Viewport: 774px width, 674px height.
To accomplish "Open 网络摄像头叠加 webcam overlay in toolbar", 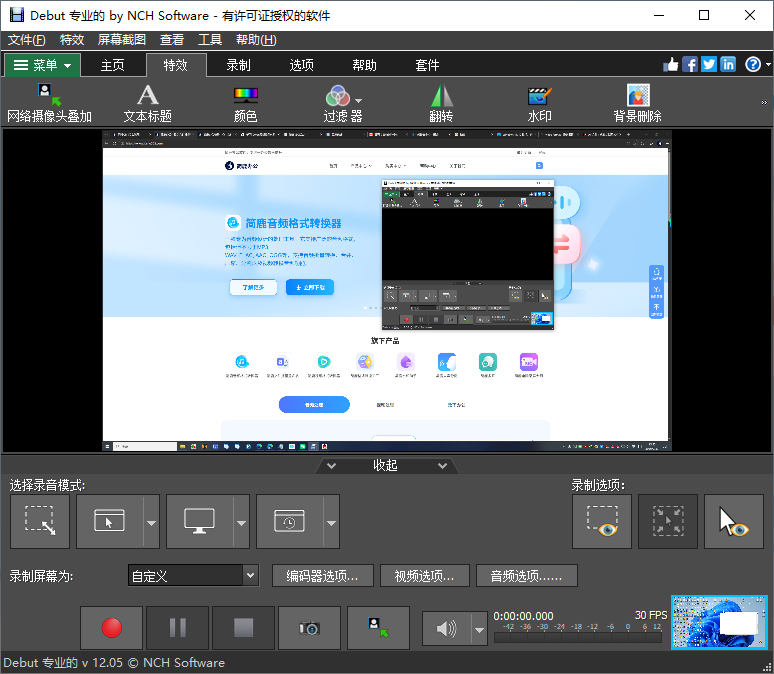I will (x=49, y=104).
